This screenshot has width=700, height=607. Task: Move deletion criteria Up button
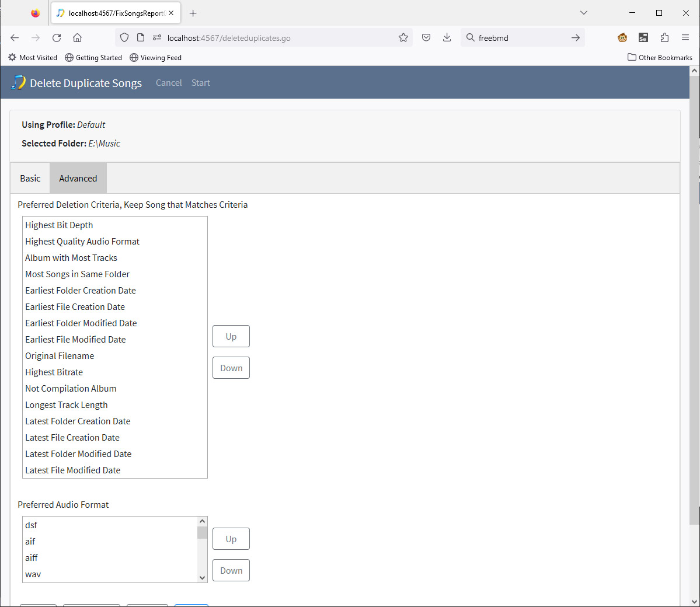click(x=231, y=337)
